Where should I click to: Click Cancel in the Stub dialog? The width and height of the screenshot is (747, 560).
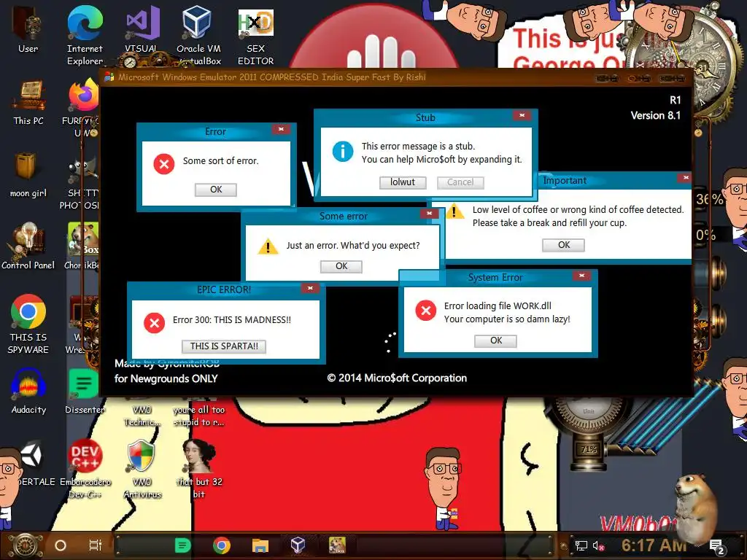tap(460, 182)
